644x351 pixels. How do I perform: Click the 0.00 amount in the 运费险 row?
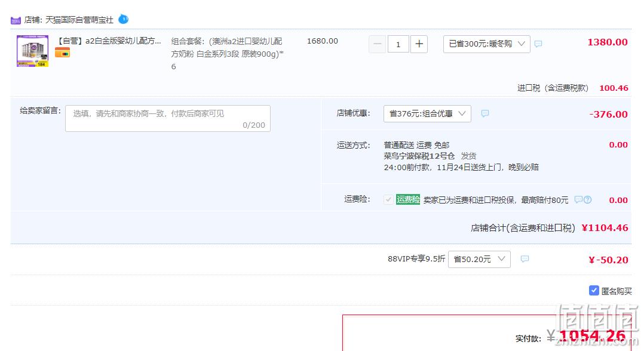pyautogui.click(x=618, y=200)
